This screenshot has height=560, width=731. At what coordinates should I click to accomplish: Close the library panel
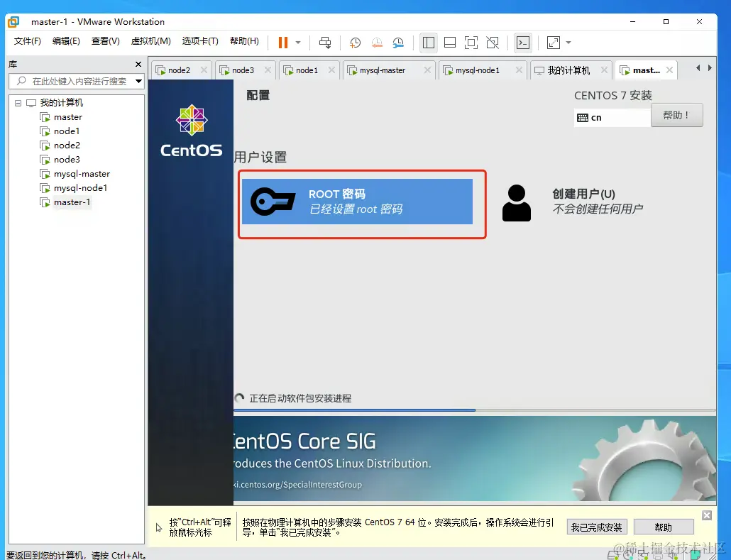(x=138, y=65)
